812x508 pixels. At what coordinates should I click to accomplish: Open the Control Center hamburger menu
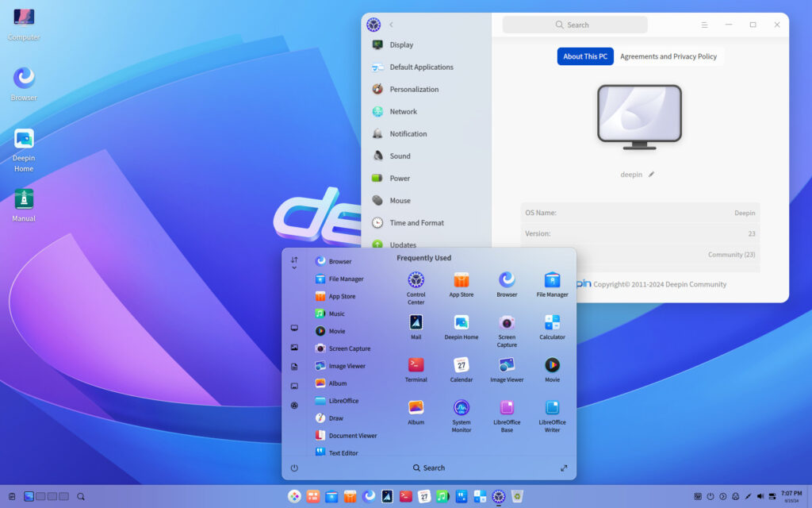(704, 25)
